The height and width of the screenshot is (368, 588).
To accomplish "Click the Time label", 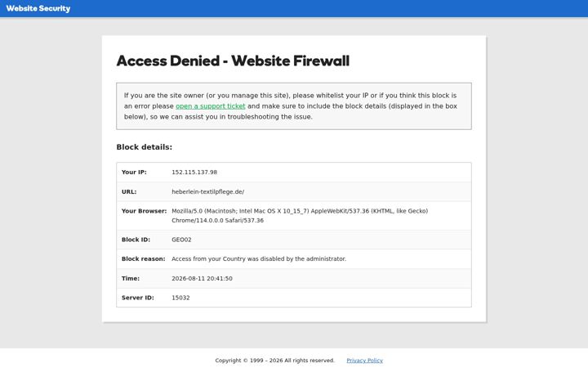I will pyautogui.click(x=131, y=279).
